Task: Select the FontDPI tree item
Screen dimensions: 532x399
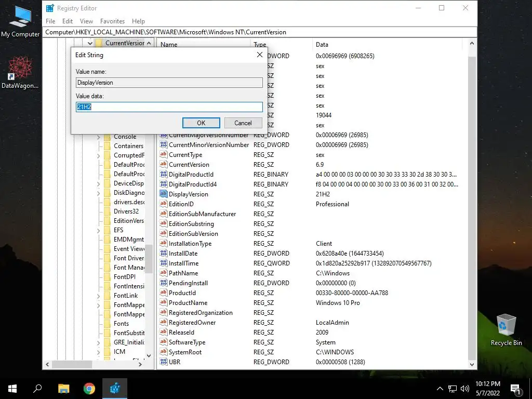Action: click(x=125, y=277)
